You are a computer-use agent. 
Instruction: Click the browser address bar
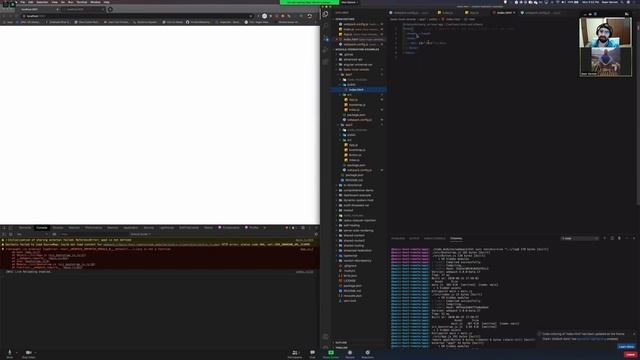click(x=137, y=16)
